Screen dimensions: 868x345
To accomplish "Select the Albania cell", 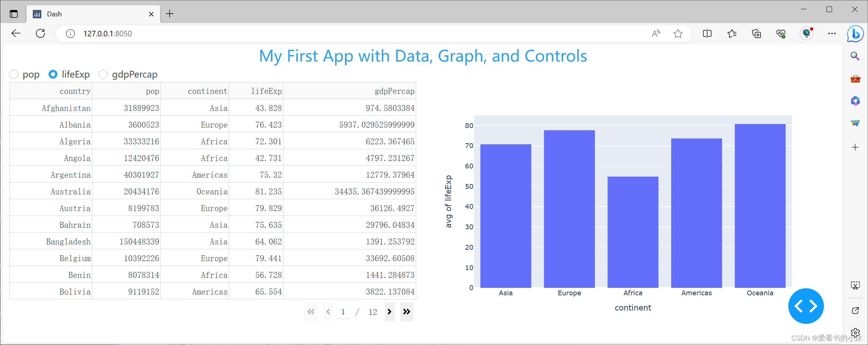I will [x=51, y=125].
